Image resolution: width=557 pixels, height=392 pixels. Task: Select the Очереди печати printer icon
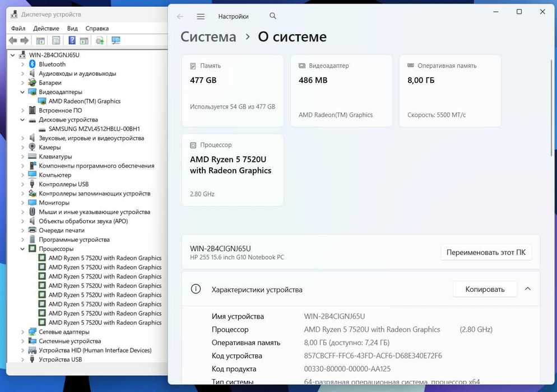pyautogui.click(x=33, y=230)
